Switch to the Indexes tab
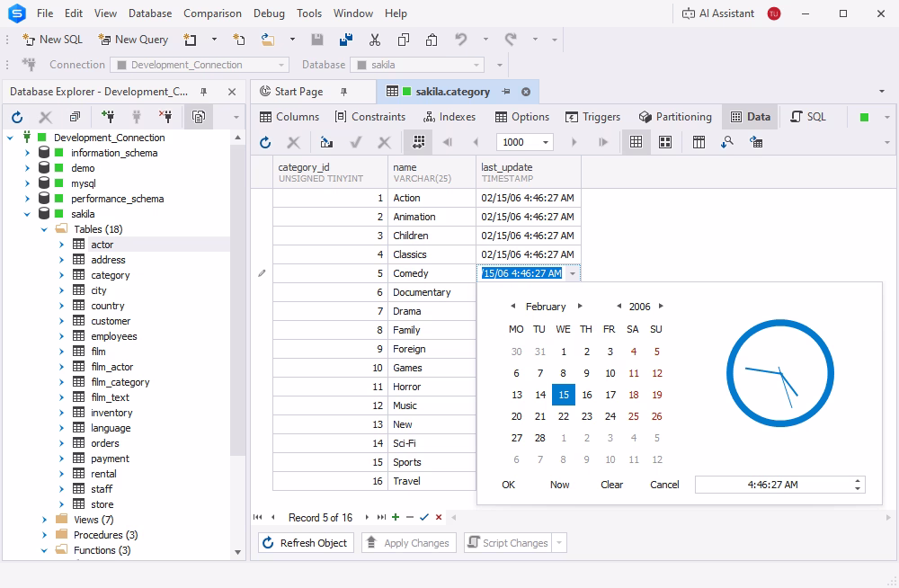Image resolution: width=899 pixels, height=588 pixels. [449, 117]
